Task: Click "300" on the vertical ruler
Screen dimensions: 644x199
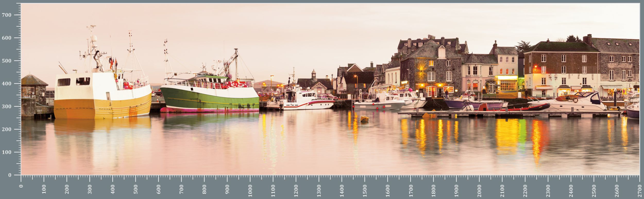Action: [7, 107]
